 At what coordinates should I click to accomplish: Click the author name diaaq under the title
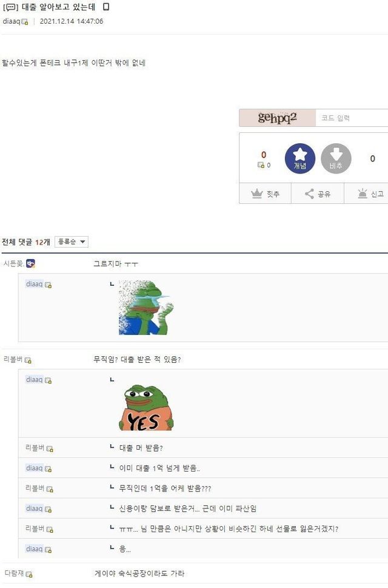(12, 21)
